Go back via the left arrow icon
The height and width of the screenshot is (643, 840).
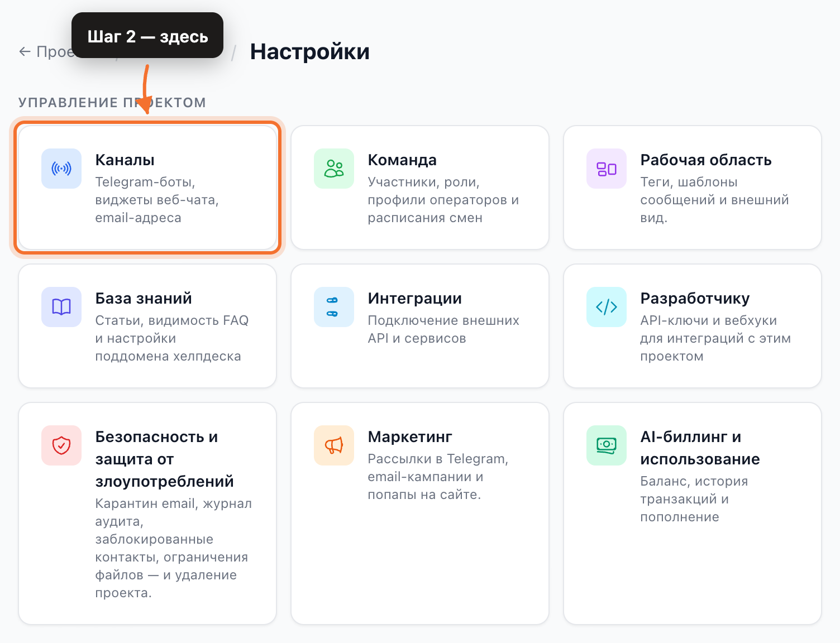[x=25, y=52]
